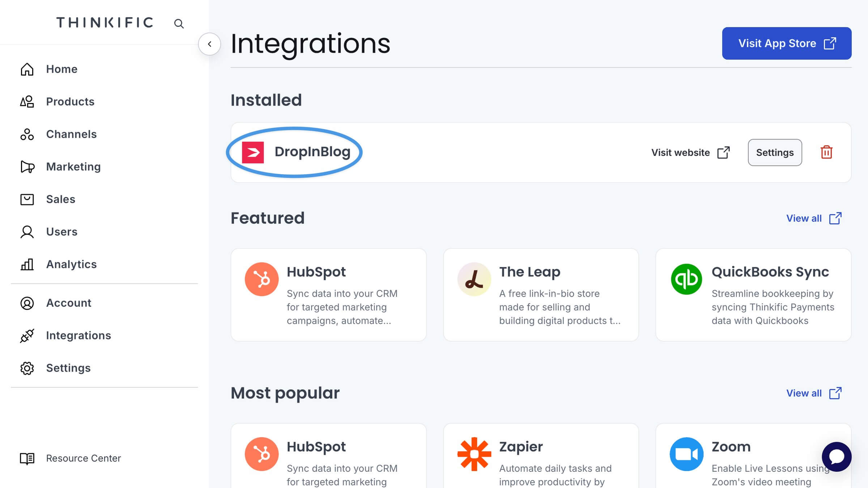868x488 pixels.
Task: Open the live chat bubble
Action: click(x=836, y=457)
